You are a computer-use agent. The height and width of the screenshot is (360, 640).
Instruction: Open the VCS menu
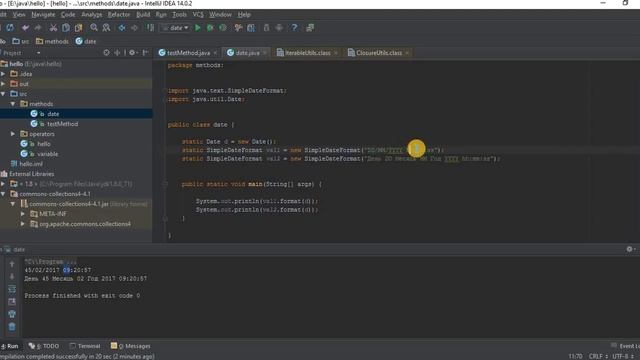tap(198, 14)
